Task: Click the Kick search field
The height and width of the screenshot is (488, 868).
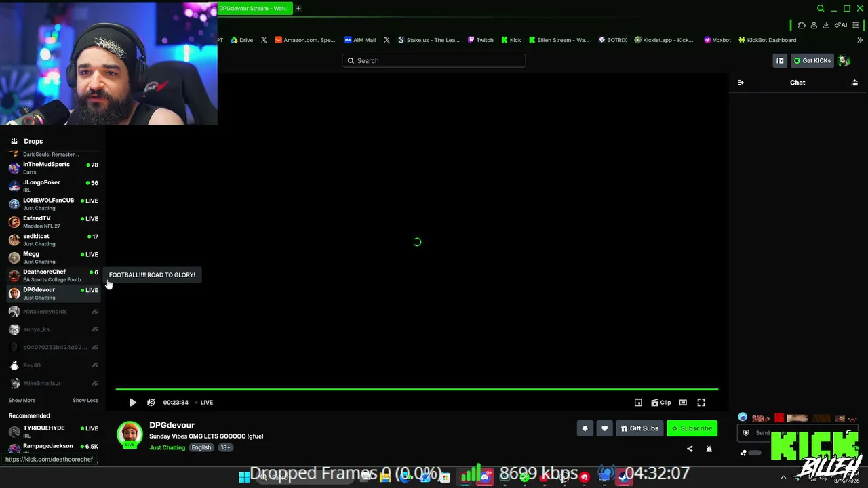Action: coord(433,60)
